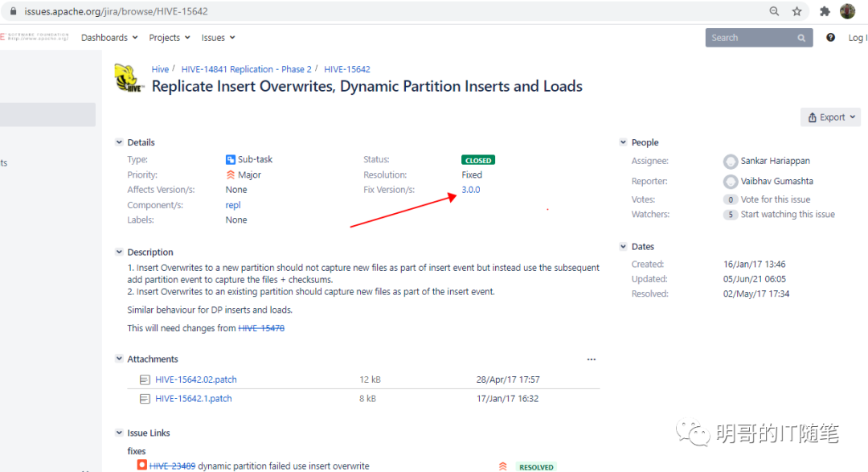The height and width of the screenshot is (472, 868).
Task: Collapse the Description section
Action: [x=119, y=252]
